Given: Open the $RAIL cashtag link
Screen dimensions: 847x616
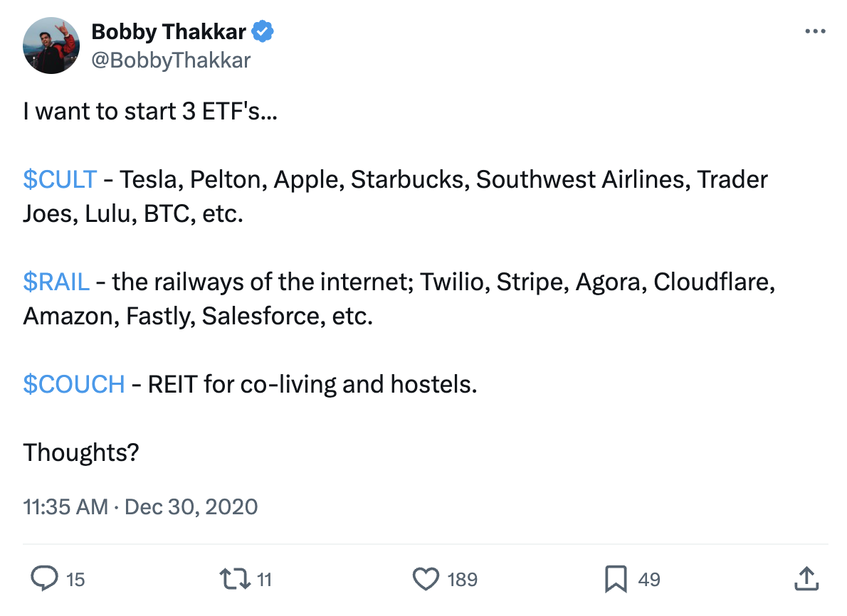Looking at the screenshot, I should [56, 282].
